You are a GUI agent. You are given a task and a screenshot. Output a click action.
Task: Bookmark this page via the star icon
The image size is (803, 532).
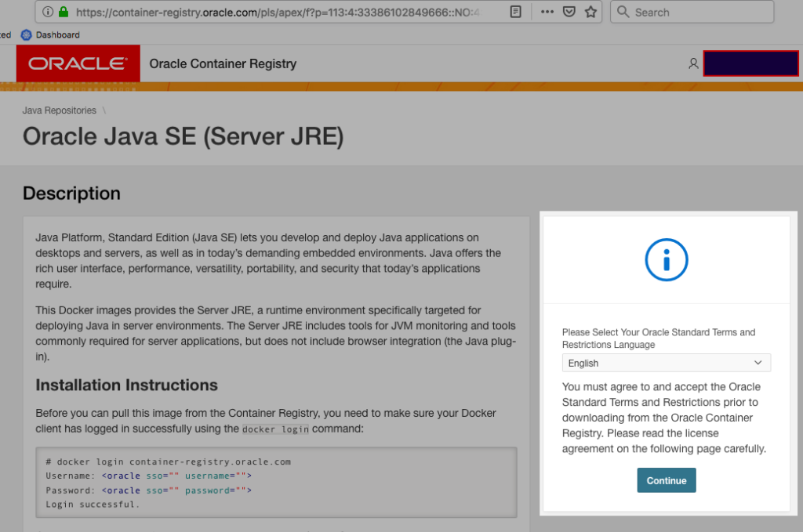click(x=590, y=12)
